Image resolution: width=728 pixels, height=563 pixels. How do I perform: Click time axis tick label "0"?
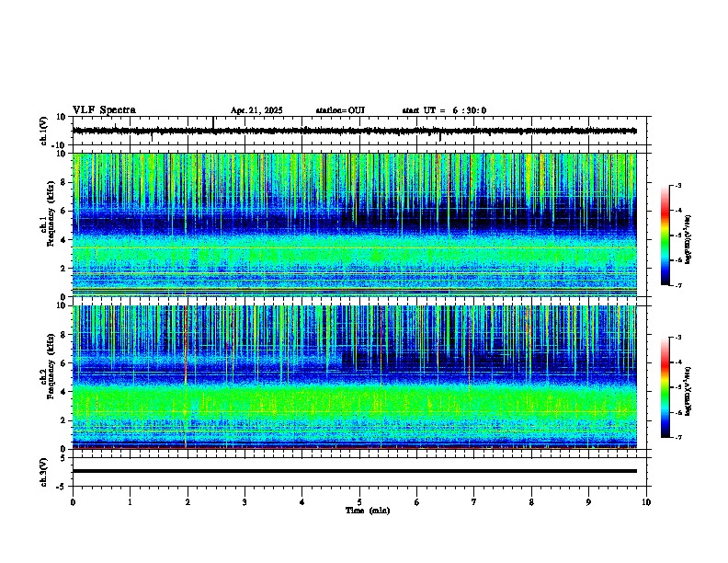click(73, 502)
